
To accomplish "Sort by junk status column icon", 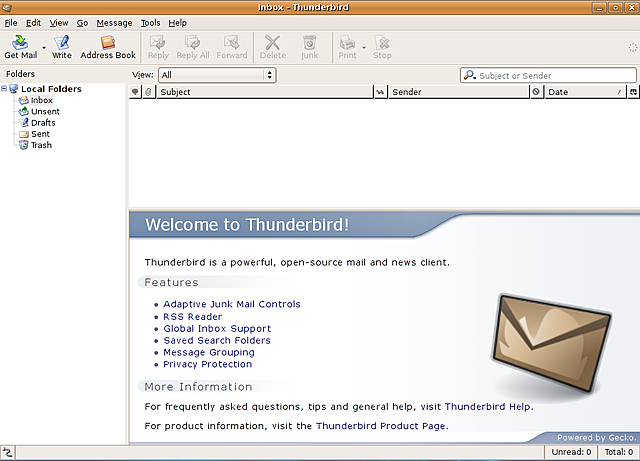I will (x=536, y=92).
